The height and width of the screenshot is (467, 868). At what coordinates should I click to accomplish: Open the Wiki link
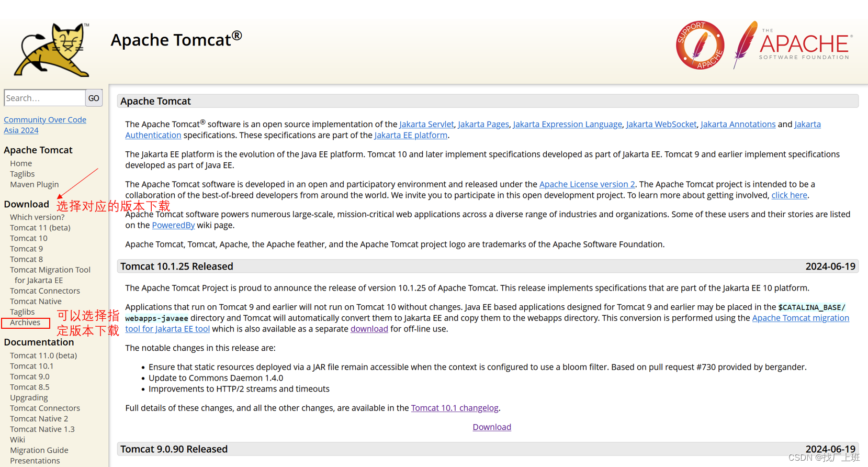(17, 440)
